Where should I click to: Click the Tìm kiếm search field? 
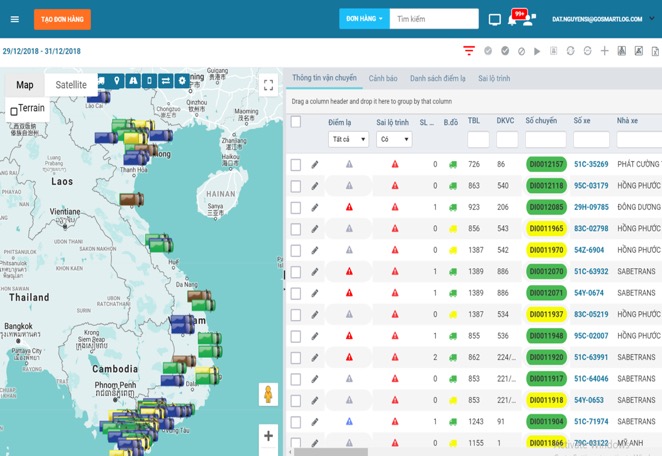(x=434, y=19)
